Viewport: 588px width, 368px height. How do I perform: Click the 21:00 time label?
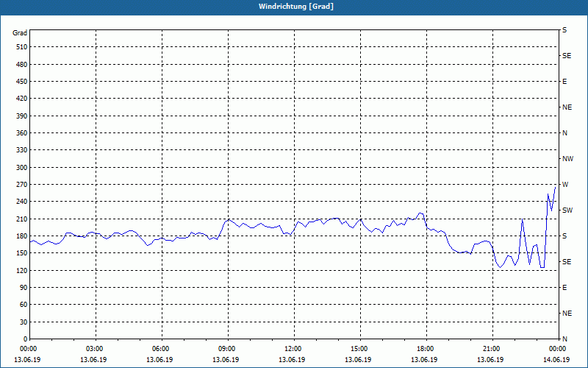[491, 348]
